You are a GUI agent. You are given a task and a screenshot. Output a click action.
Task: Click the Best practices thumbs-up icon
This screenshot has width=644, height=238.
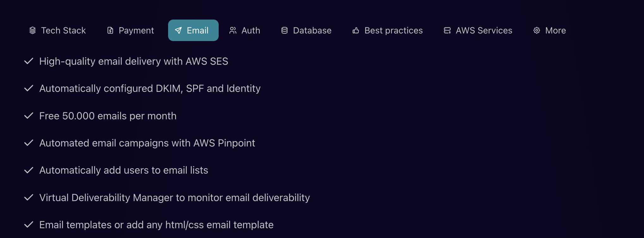tap(356, 30)
